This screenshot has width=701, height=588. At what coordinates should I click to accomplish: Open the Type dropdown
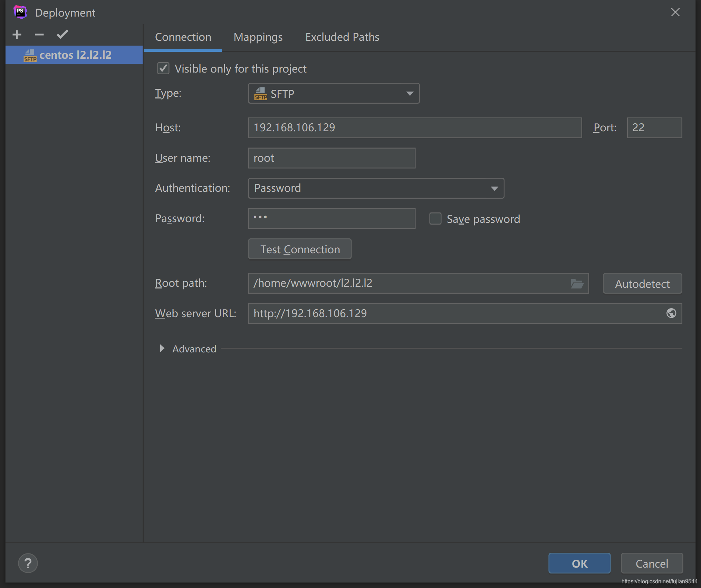[410, 93]
